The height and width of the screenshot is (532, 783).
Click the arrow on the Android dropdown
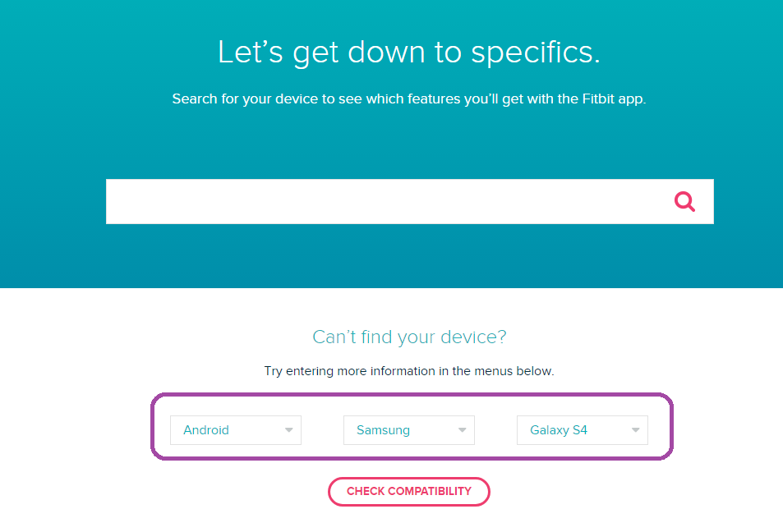point(289,430)
